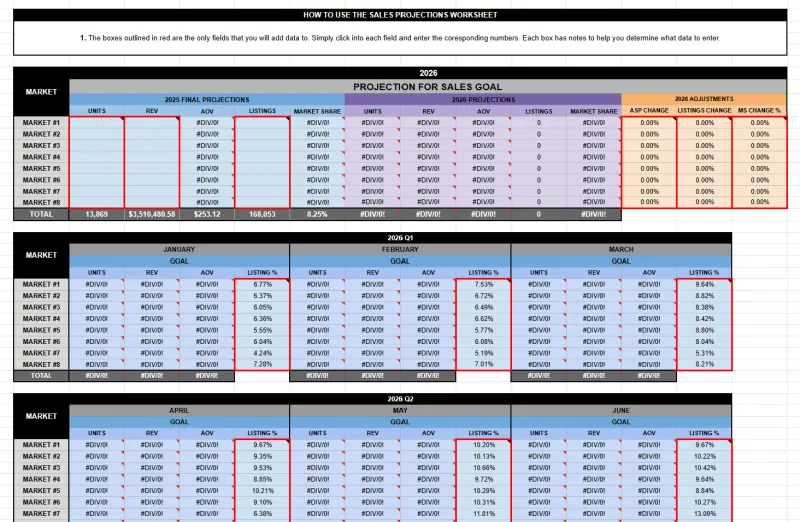The height and width of the screenshot is (522, 800).
Task: Click the 2026 Q2 section header bar
Action: tap(400, 399)
